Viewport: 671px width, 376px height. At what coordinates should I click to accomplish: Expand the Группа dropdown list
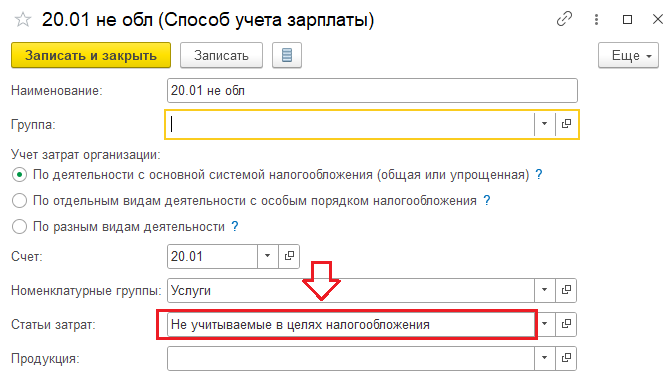(x=544, y=124)
